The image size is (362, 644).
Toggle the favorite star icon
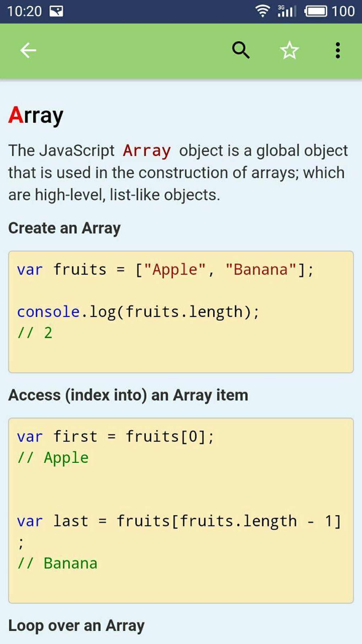tap(289, 50)
